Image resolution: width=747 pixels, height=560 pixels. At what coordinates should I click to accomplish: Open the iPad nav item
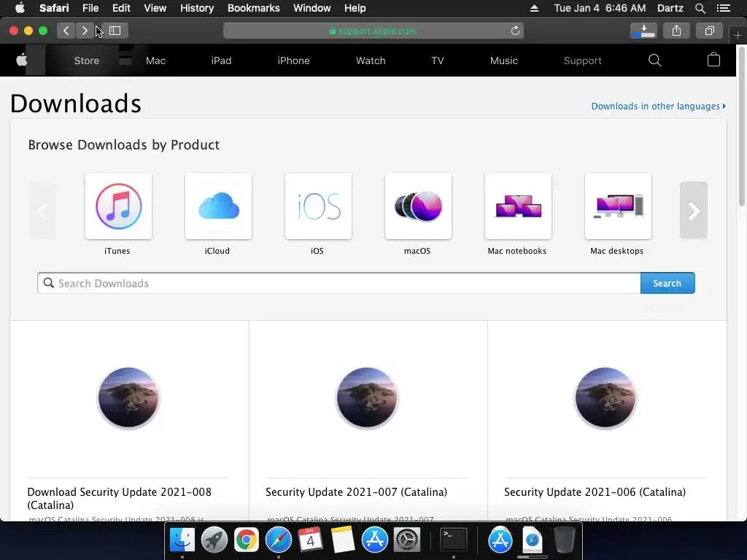coord(221,61)
